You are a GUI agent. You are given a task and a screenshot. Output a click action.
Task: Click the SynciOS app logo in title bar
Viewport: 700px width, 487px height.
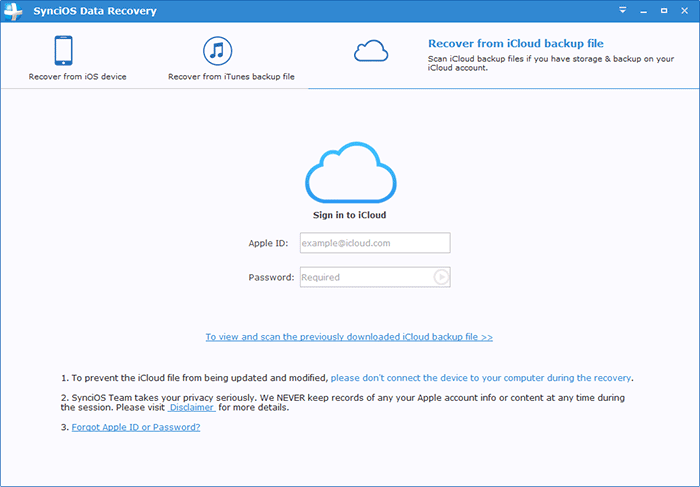[x=13, y=11]
